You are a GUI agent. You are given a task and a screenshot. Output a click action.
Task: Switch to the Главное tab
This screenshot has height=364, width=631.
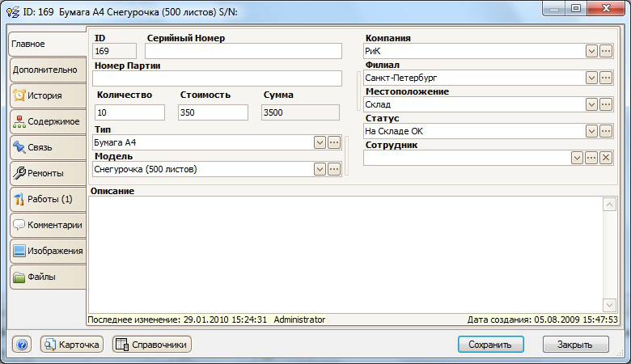(48, 44)
